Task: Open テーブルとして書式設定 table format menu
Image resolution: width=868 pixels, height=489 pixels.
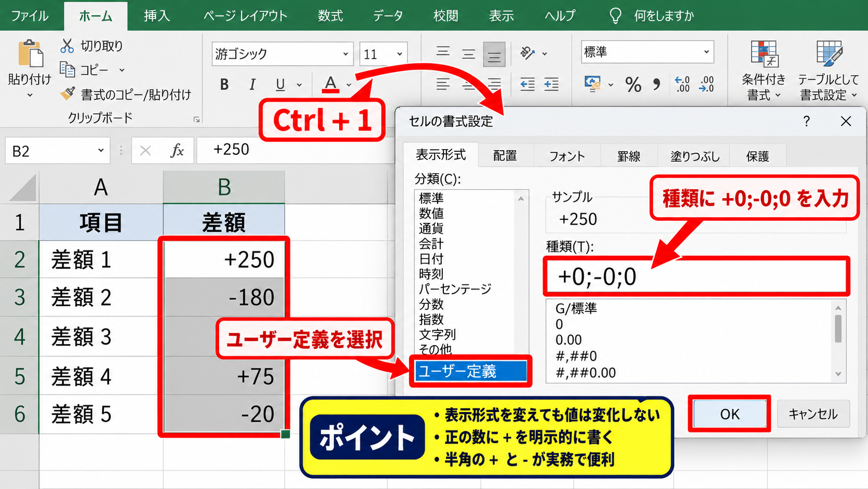Action: point(829,71)
